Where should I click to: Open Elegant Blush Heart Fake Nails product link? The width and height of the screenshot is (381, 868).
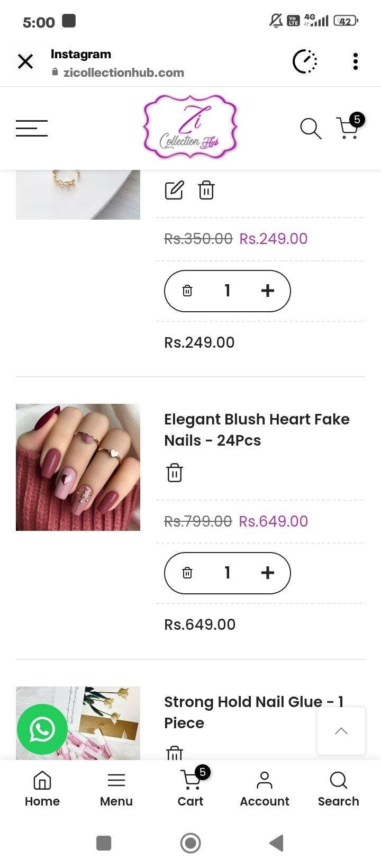[x=257, y=430]
